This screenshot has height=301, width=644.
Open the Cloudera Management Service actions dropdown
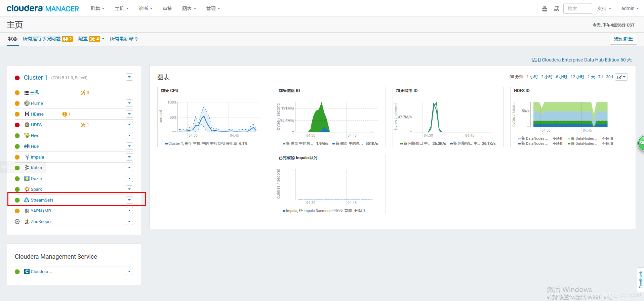[129, 271]
